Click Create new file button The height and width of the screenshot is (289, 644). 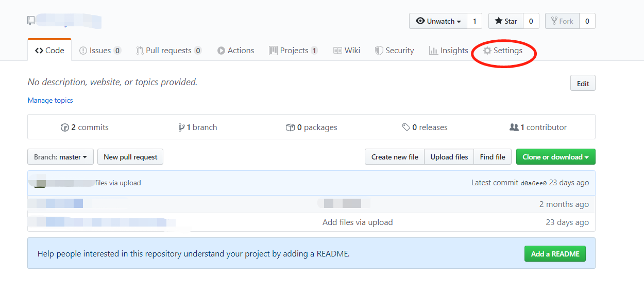pos(395,157)
